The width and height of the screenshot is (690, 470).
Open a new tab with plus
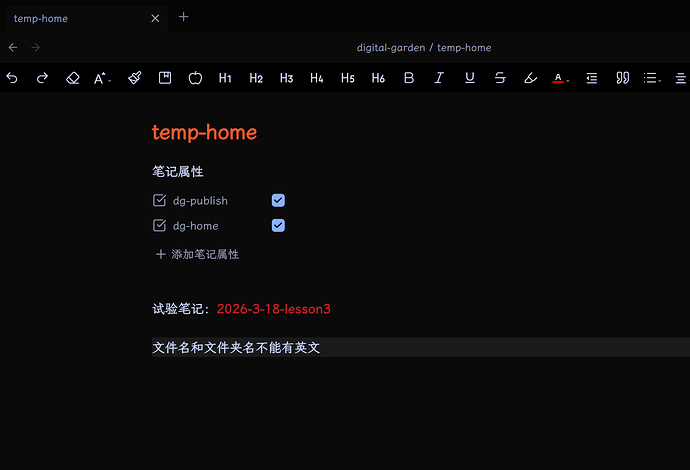184,17
